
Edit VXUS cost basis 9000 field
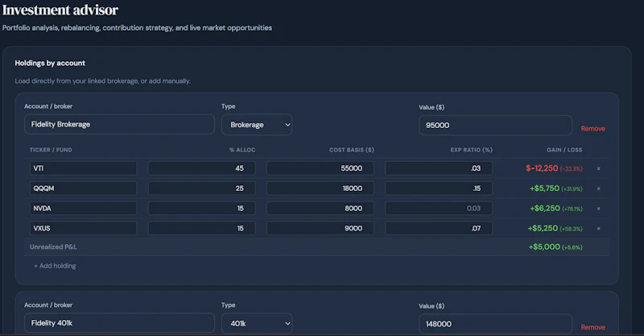point(320,228)
